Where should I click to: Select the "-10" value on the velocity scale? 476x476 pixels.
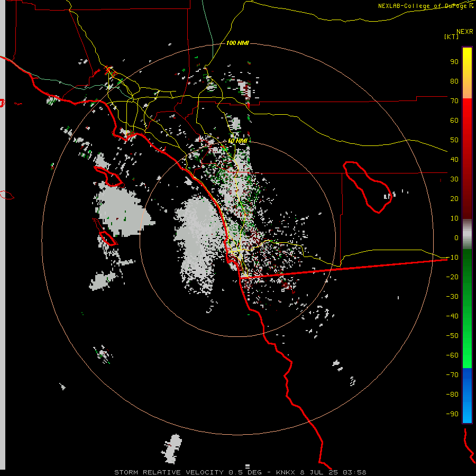452,258
